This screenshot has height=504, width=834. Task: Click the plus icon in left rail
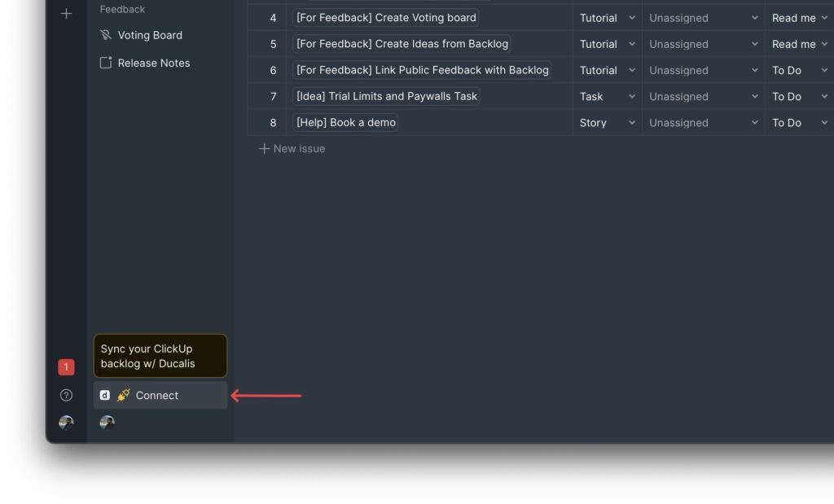66,14
